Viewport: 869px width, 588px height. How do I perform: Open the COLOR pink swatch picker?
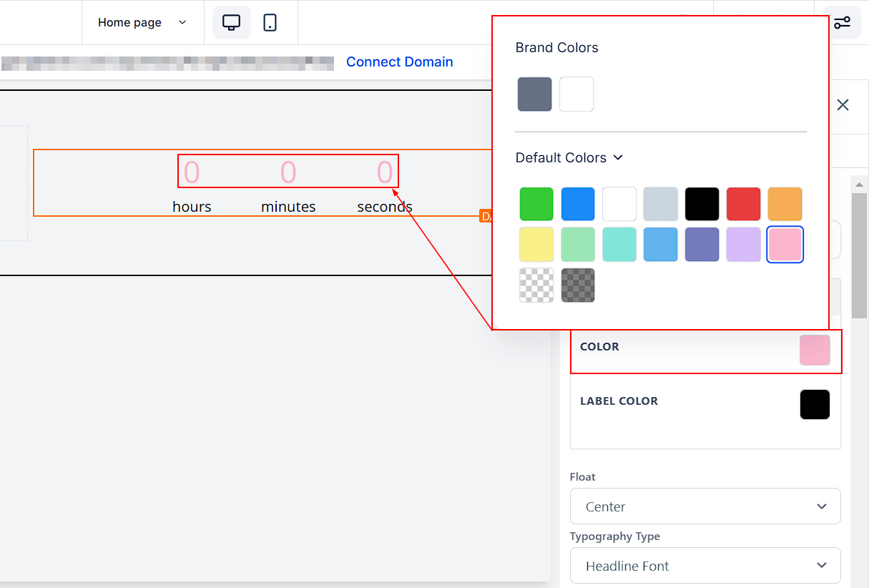click(x=815, y=351)
